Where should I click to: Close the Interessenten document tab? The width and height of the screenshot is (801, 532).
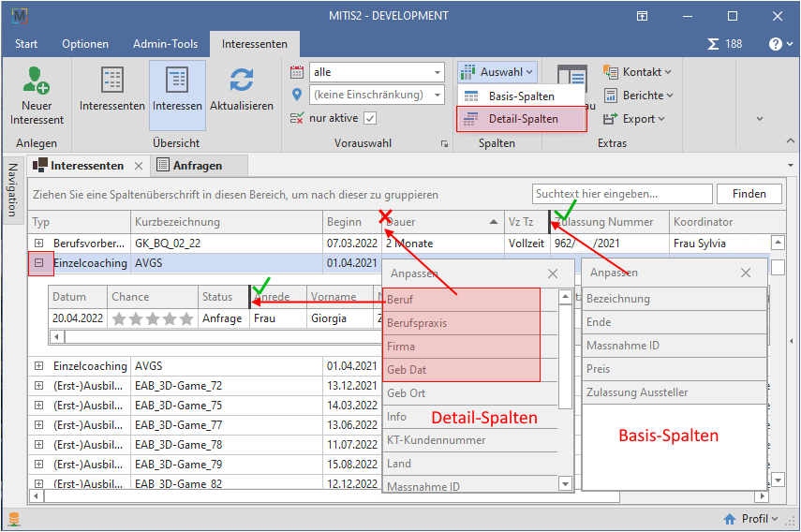(137, 166)
